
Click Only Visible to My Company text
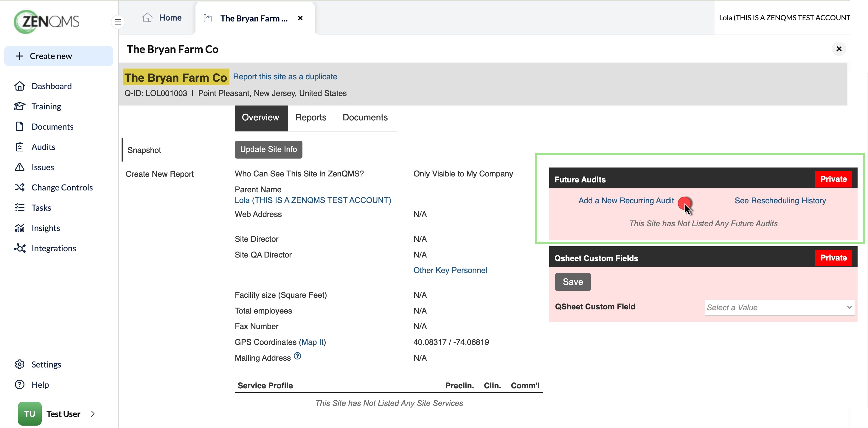(463, 173)
